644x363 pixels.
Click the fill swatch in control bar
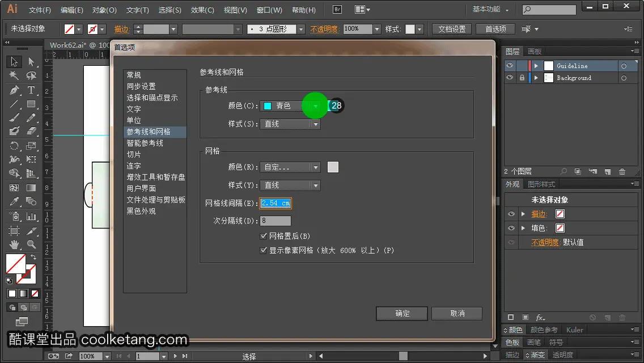tap(69, 29)
